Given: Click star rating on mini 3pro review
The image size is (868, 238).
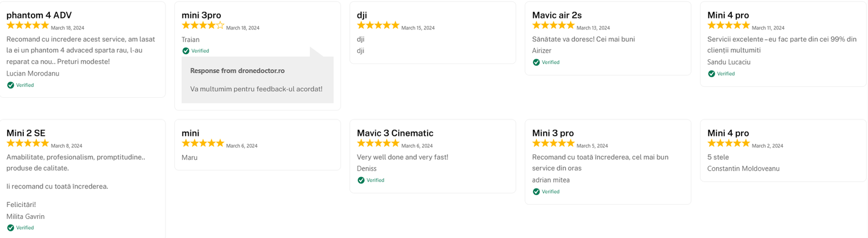Looking at the screenshot, I should 202,26.
